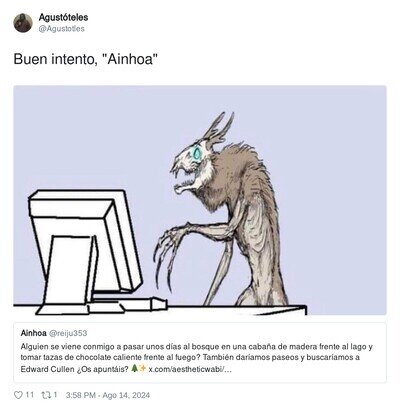The image size is (400, 409).
Task: View the 11 likes count
Action: coord(30,395)
